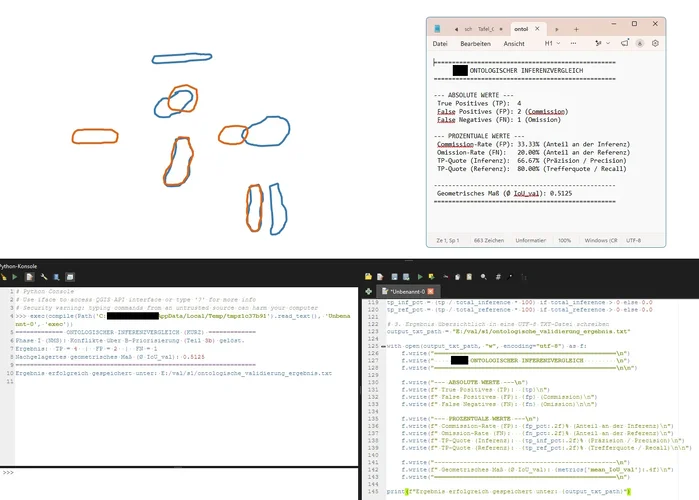Switch to the 'sch' Notepad tab
The image size is (699, 500).
pyautogui.click(x=468, y=29)
